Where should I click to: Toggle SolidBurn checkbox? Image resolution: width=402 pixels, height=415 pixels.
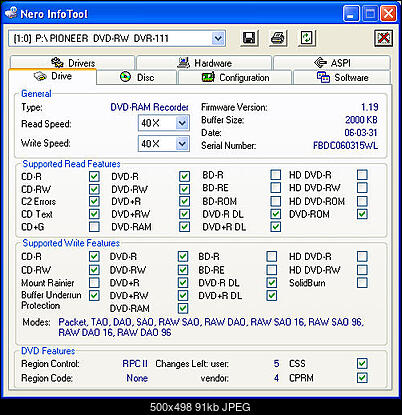click(362, 283)
